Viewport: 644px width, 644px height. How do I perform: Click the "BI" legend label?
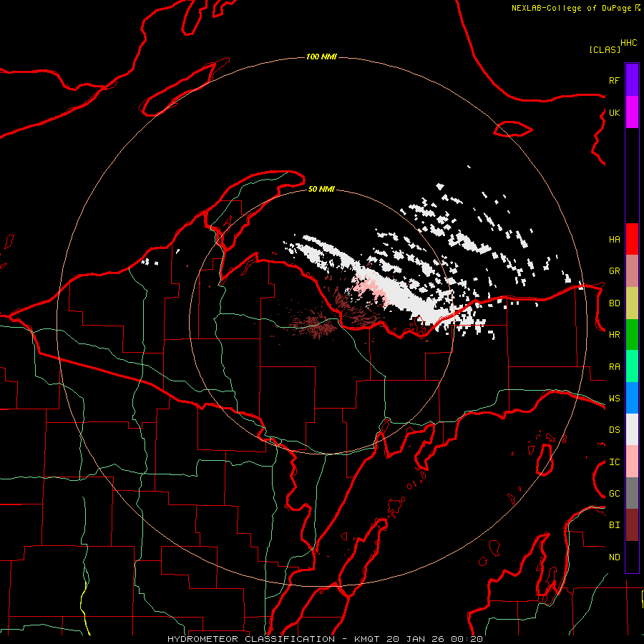pos(614,525)
